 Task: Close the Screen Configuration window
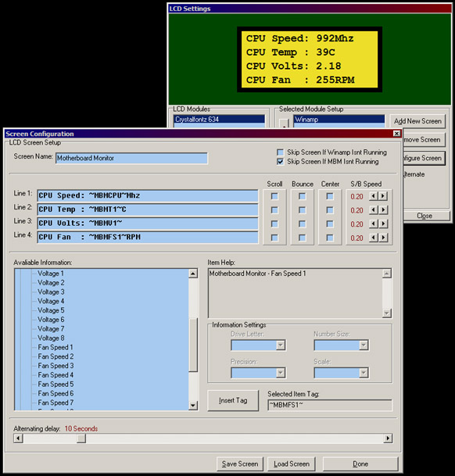click(x=396, y=134)
